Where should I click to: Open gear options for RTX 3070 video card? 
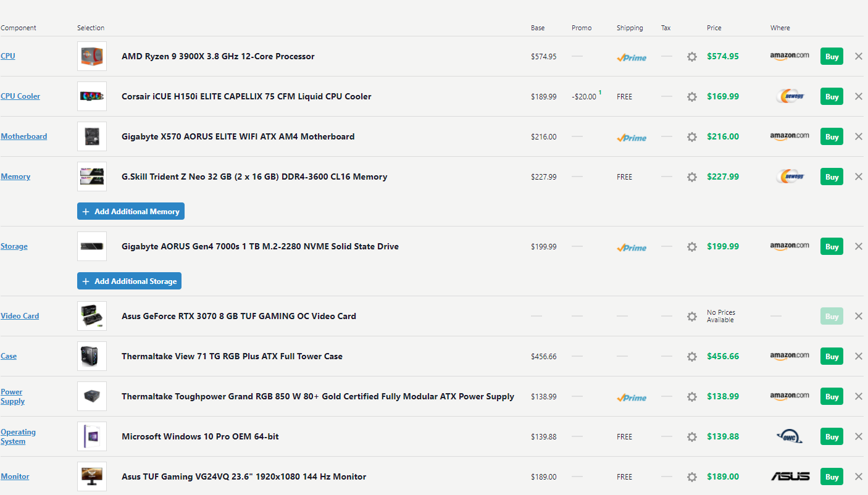pos(692,317)
